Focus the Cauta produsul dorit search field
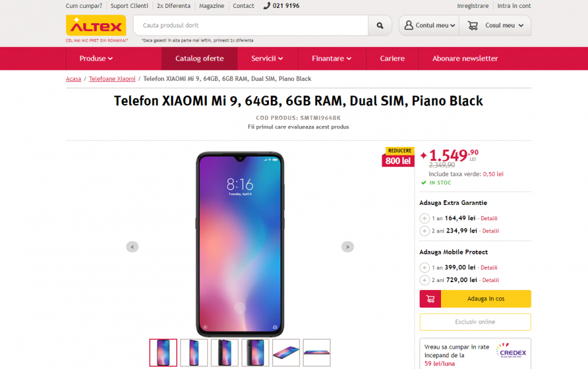 (x=251, y=26)
